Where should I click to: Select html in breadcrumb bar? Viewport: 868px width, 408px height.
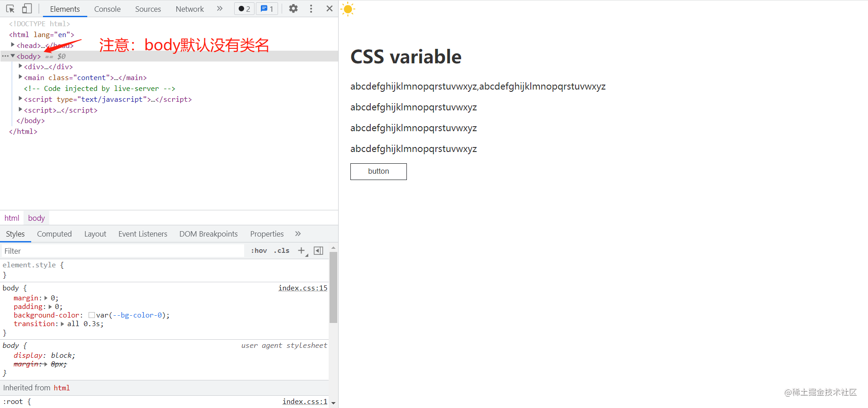tap(12, 218)
